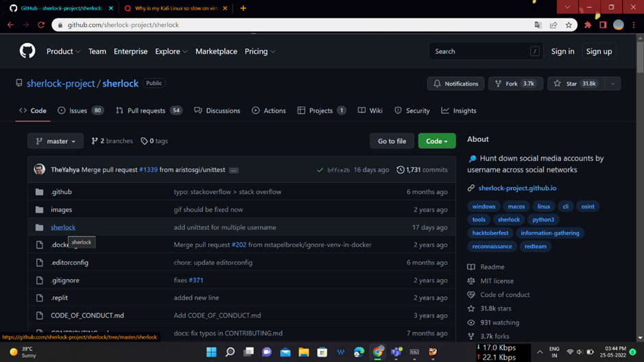Open Wi-Fi network tray icon
644x362 pixels.
(x=570, y=352)
